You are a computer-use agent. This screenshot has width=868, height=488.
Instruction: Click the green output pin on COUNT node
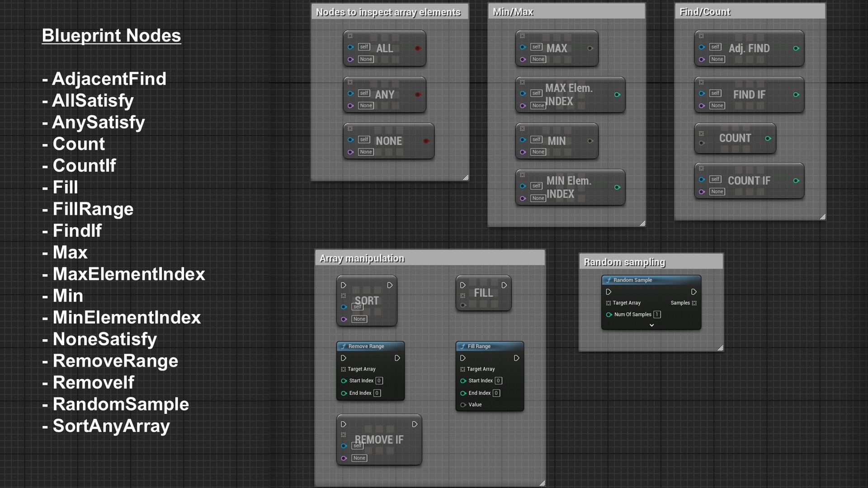(768, 138)
